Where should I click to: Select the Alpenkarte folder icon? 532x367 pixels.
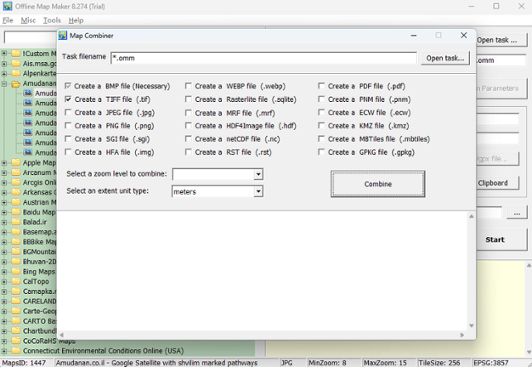16,73
